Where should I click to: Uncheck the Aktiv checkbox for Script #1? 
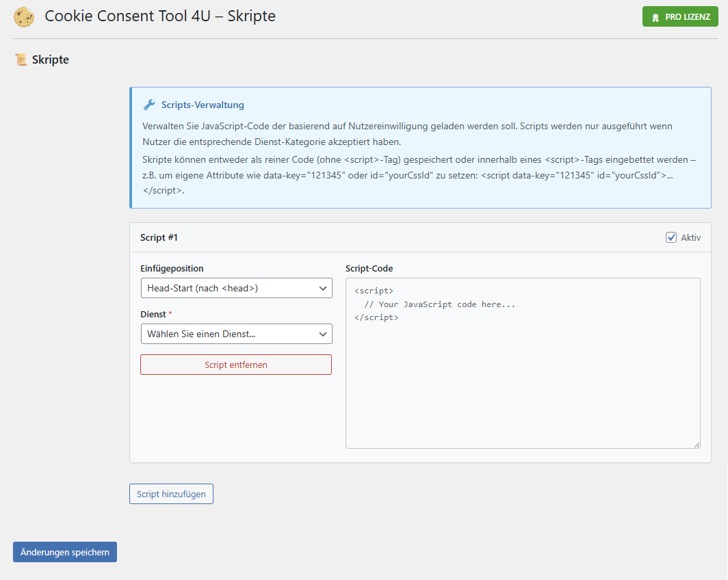(x=670, y=237)
